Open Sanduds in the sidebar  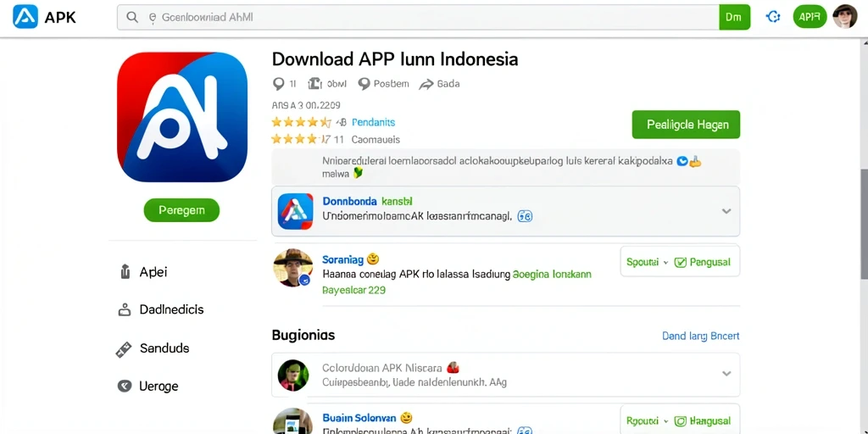point(164,348)
